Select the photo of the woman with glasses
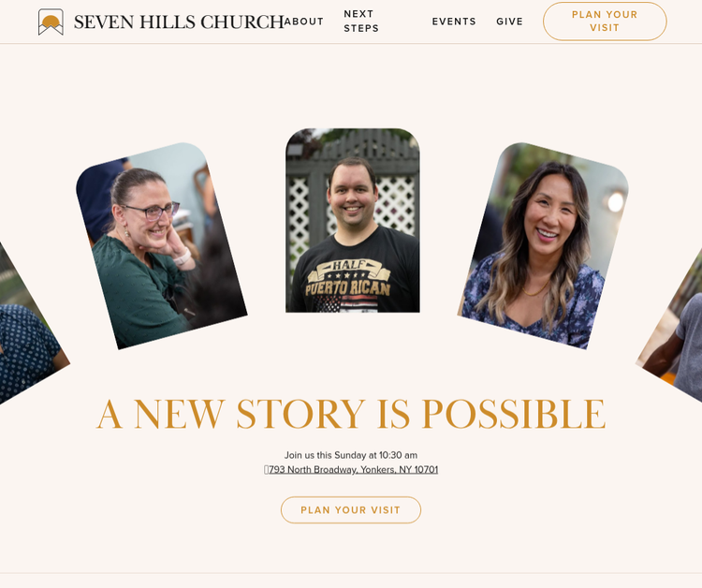Image resolution: width=702 pixels, height=588 pixels. [x=162, y=246]
